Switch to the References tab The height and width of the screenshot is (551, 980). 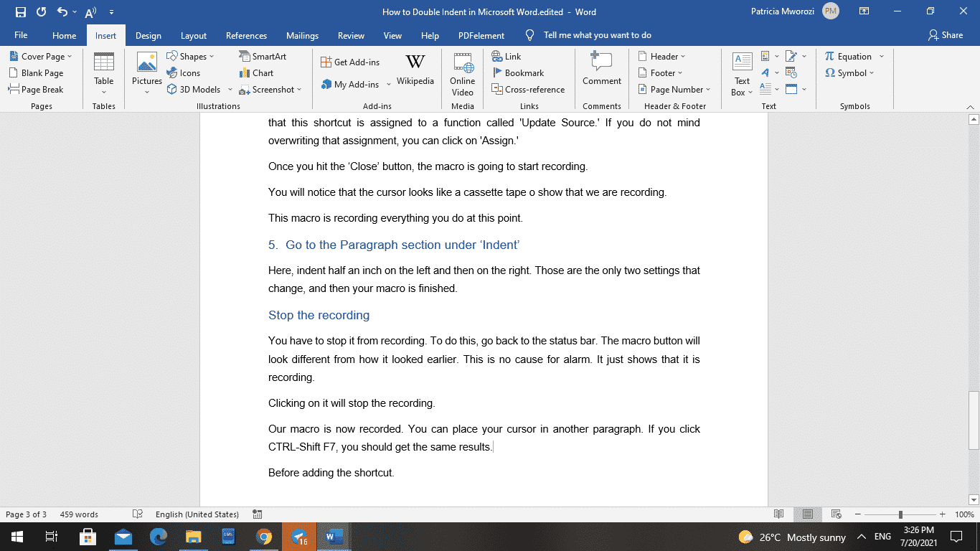tap(247, 35)
